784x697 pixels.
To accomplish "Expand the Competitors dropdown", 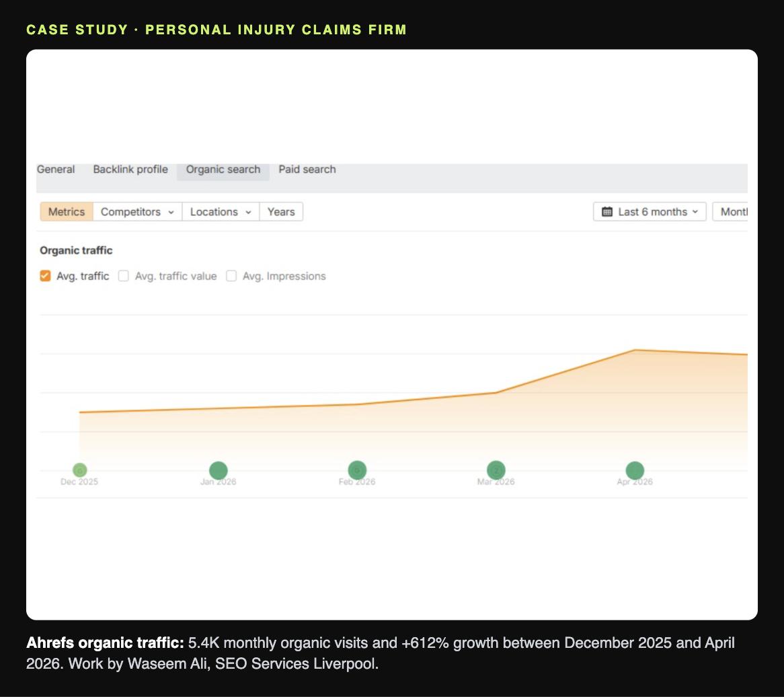I will (137, 212).
